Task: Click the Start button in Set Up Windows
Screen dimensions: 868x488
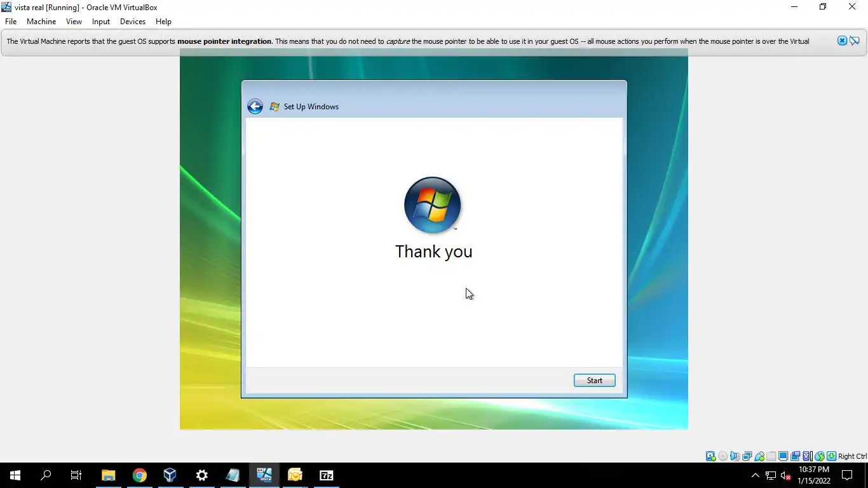Action: 595,381
